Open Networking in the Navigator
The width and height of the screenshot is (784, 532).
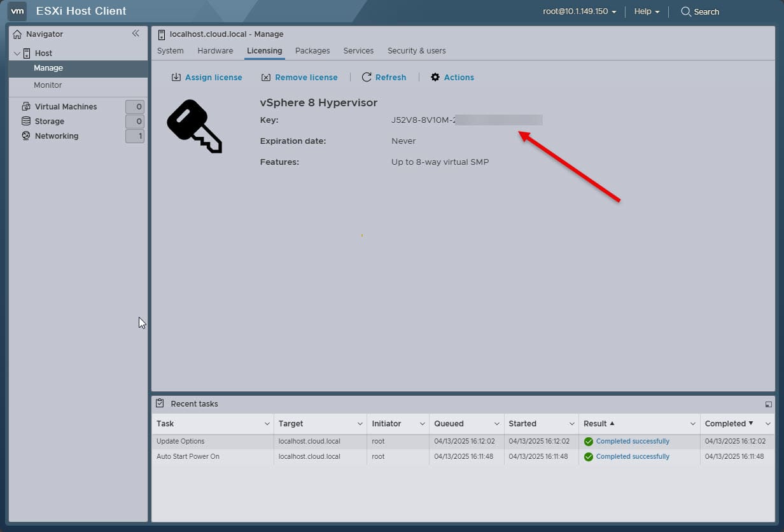coord(57,136)
